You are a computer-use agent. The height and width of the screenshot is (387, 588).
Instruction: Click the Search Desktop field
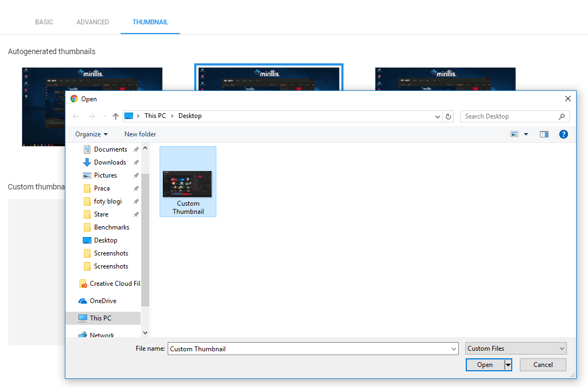tap(510, 116)
